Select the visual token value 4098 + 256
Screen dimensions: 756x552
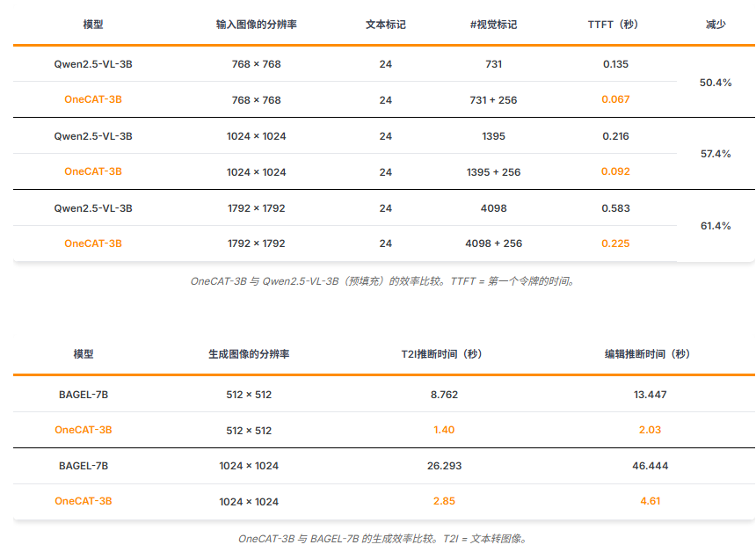tap(493, 243)
